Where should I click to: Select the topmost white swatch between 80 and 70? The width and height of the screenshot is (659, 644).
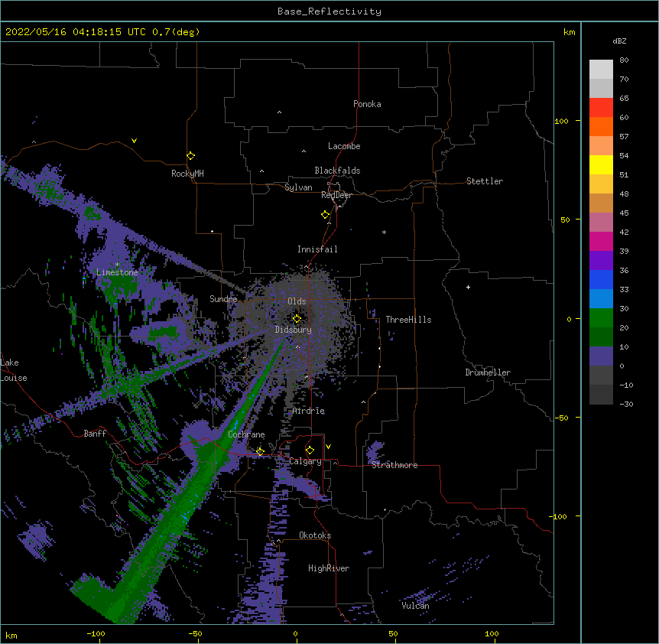click(601, 69)
